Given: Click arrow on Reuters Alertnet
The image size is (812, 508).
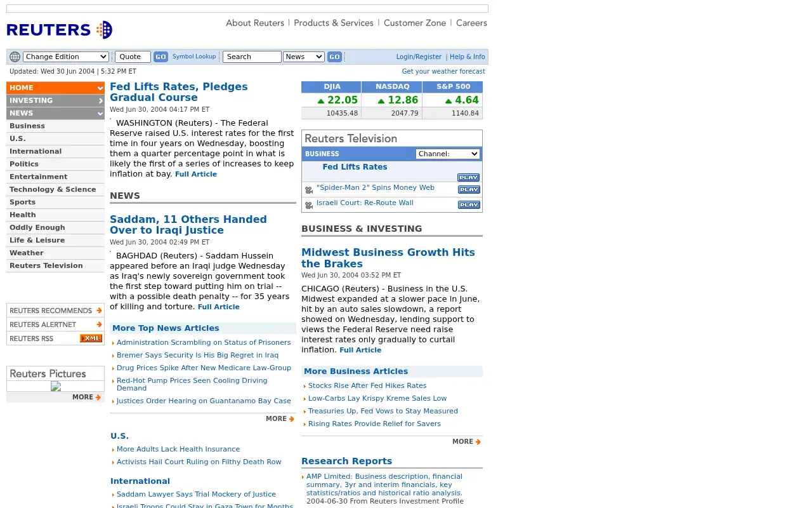Looking at the screenshot, I should pos(99,324).
